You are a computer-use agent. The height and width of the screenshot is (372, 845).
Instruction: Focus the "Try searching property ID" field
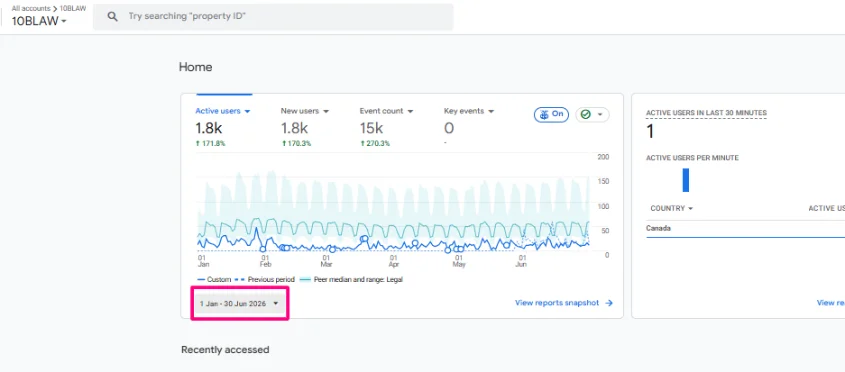pos(273,17)
